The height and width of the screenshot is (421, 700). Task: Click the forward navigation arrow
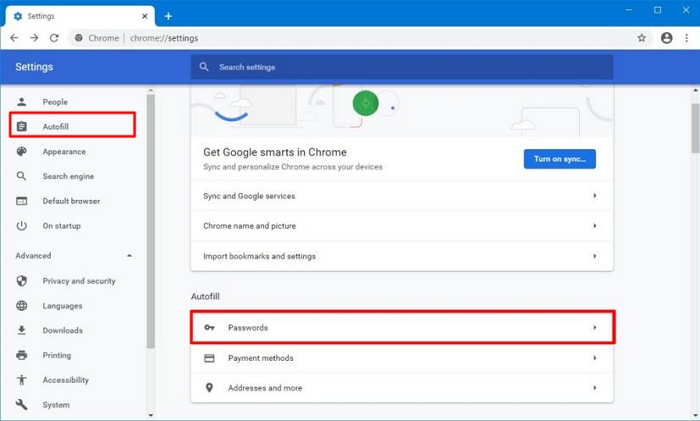tap(34, 38)
